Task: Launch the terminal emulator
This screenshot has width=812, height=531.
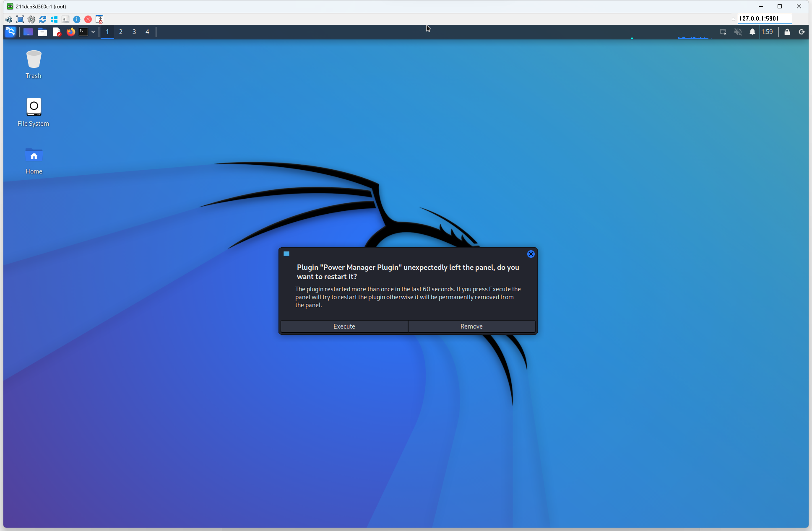Action: tap(83, 32)
